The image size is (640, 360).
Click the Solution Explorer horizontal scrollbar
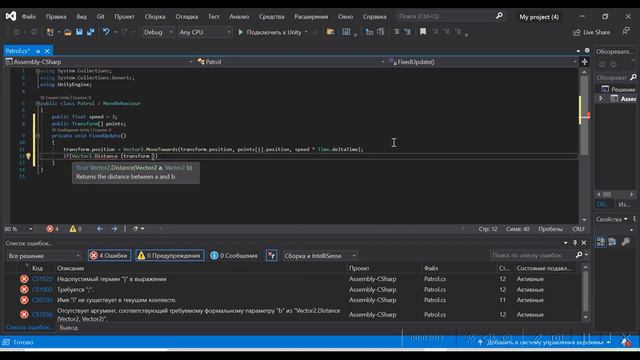tap(616, 194)
